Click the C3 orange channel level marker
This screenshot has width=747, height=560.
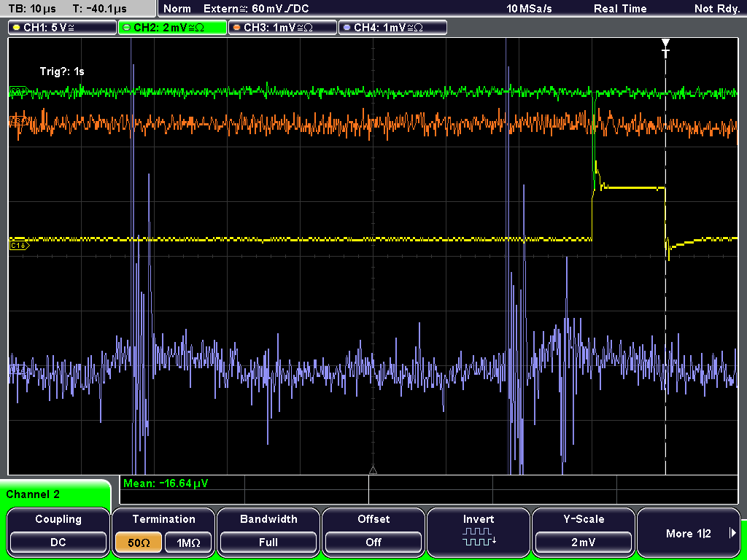(18, 122)
